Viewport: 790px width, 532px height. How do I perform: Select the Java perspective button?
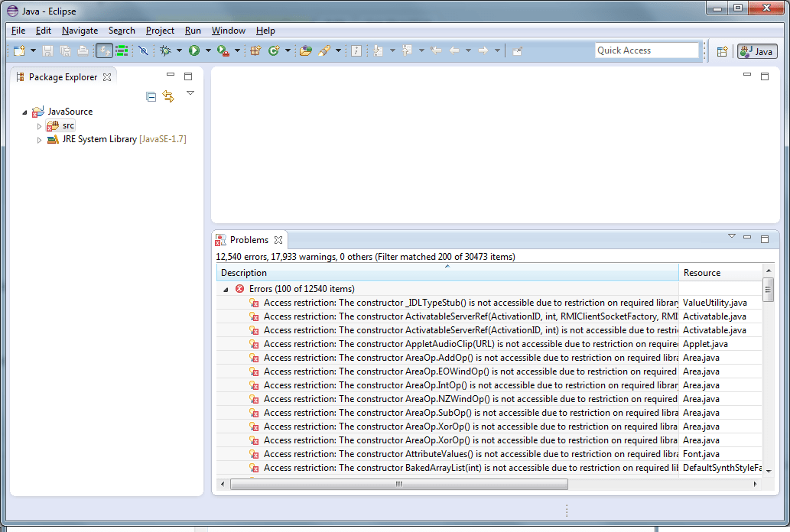pyautogui.click(x=757, y=51)
